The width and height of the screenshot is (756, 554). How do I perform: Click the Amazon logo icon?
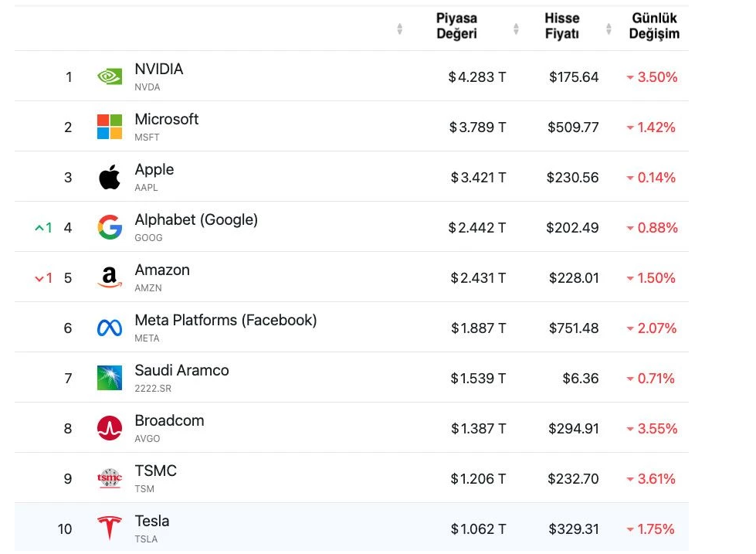click(110, 277)
